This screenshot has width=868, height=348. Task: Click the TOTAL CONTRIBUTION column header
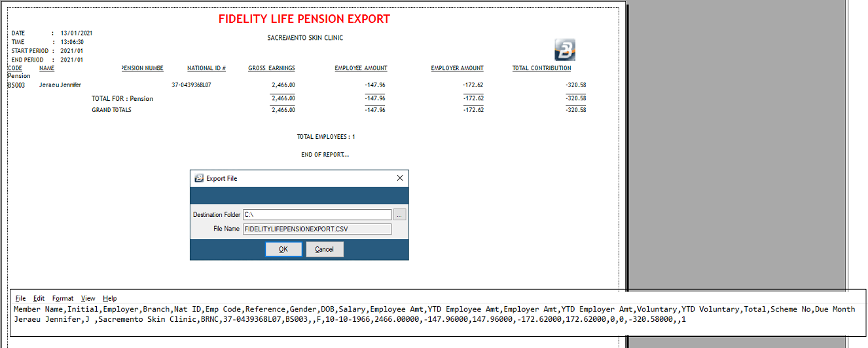pos(541,68)
